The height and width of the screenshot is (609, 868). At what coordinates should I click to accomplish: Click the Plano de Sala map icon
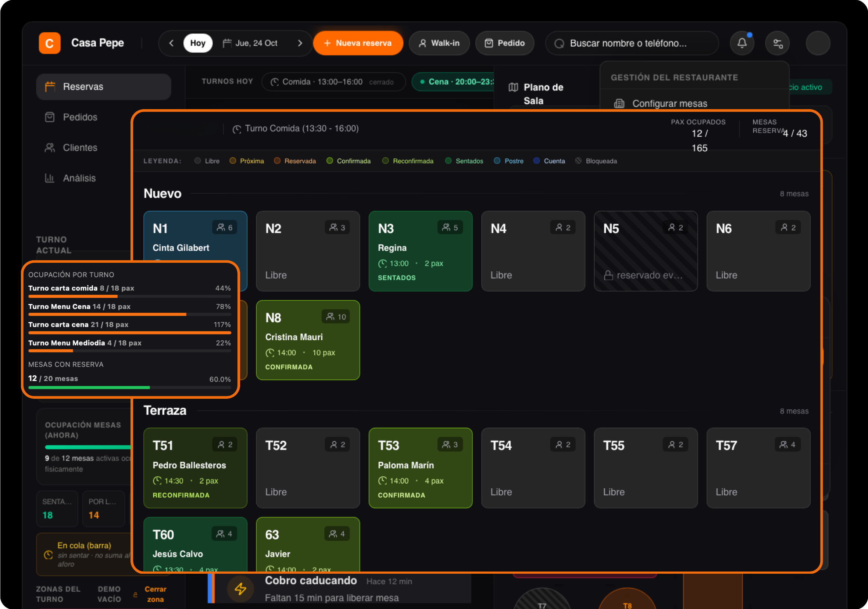[x=513, y=87]
